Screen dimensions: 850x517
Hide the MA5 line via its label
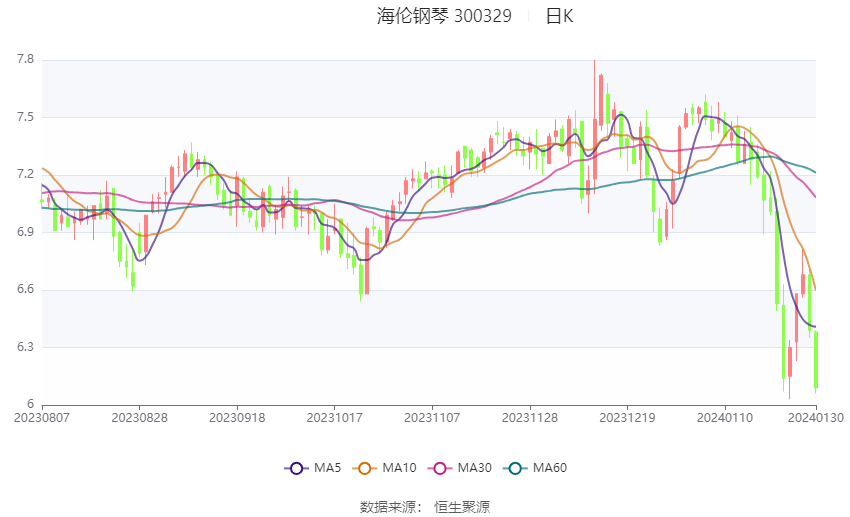coord(327,468)
